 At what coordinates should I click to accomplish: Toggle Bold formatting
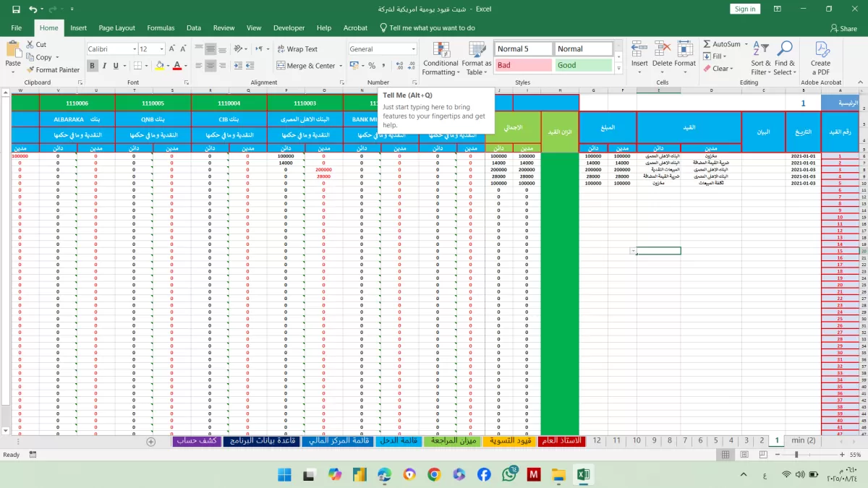[93, 66]
